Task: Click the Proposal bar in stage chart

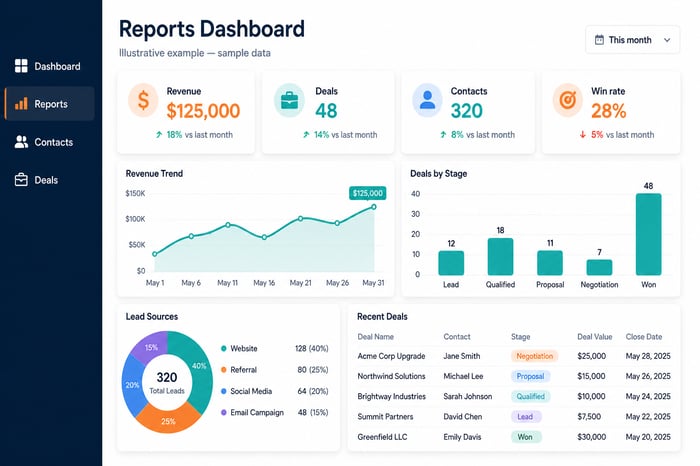Action: click(550, 263)
